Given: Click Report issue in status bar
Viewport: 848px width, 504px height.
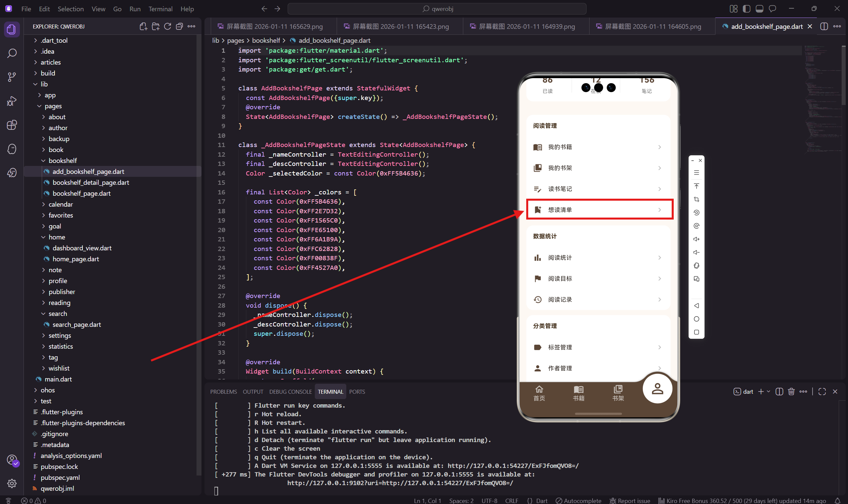Looking at the screenshot, I should tap(630, 500).
